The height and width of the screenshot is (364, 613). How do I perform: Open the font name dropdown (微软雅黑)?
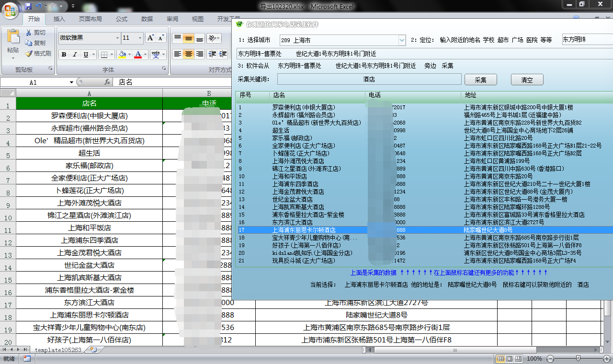click(x=117, y=38)
